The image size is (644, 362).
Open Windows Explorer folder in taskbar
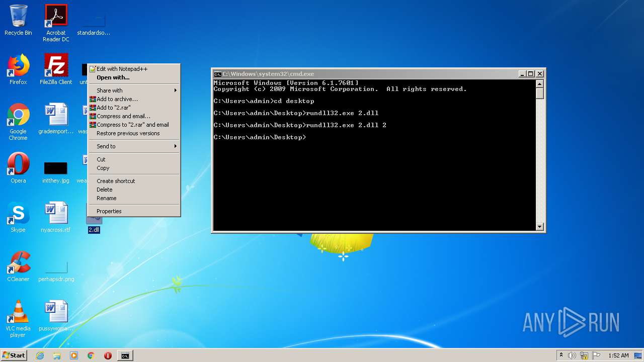click(57, 355)
